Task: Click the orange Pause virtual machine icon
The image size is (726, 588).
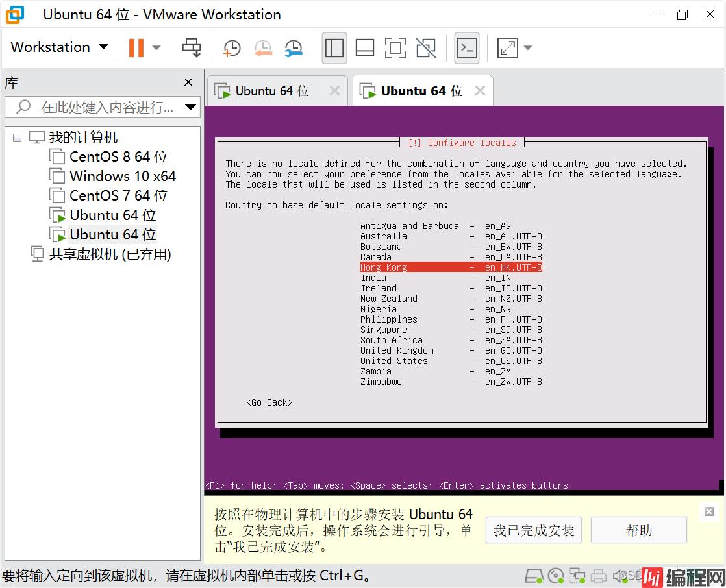Action: [x=136, y=47]
